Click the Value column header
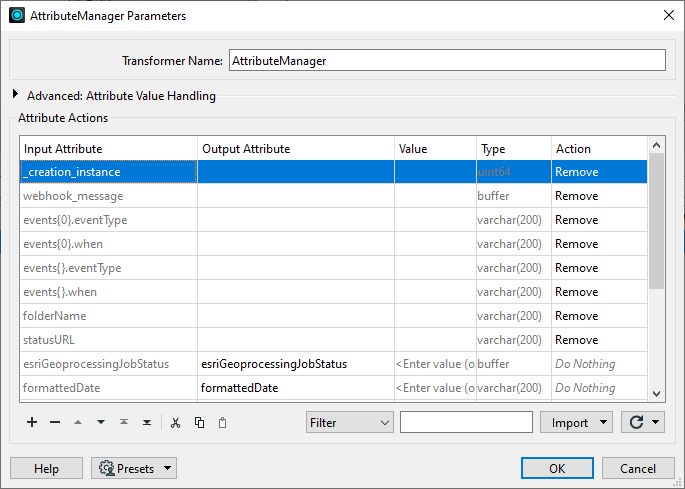 [435, 149]
